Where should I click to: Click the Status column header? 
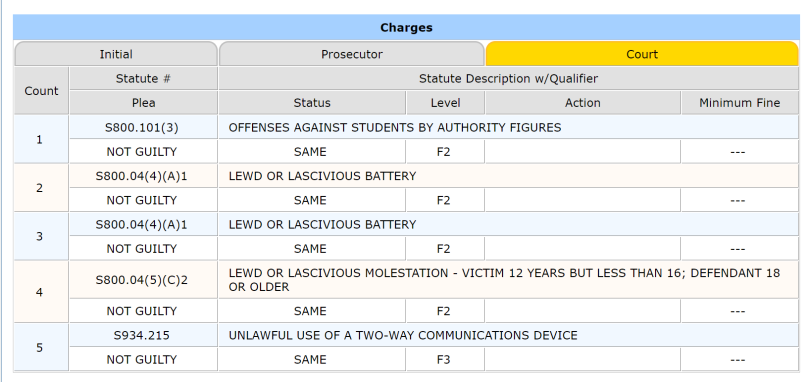click(x=312, y=103)
